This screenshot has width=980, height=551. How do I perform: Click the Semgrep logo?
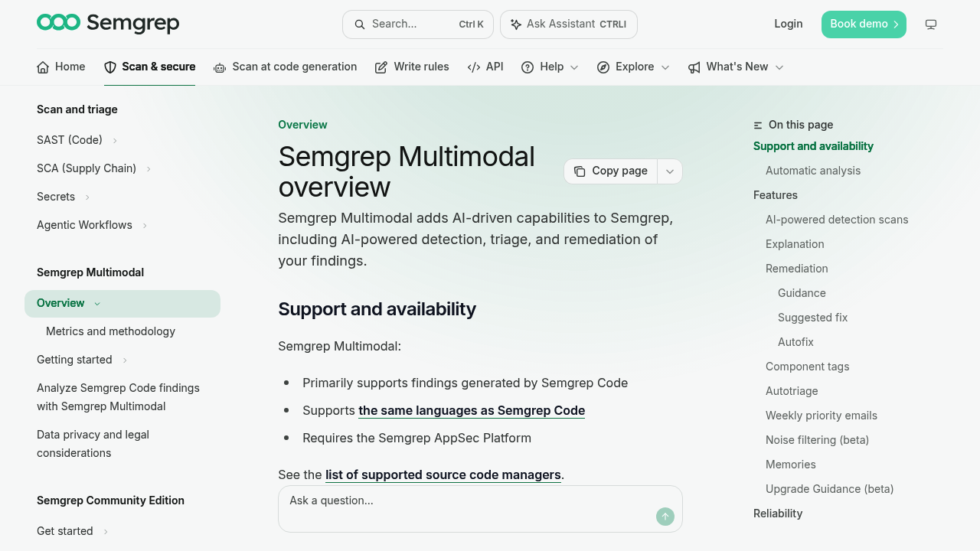tap(108, 24)
